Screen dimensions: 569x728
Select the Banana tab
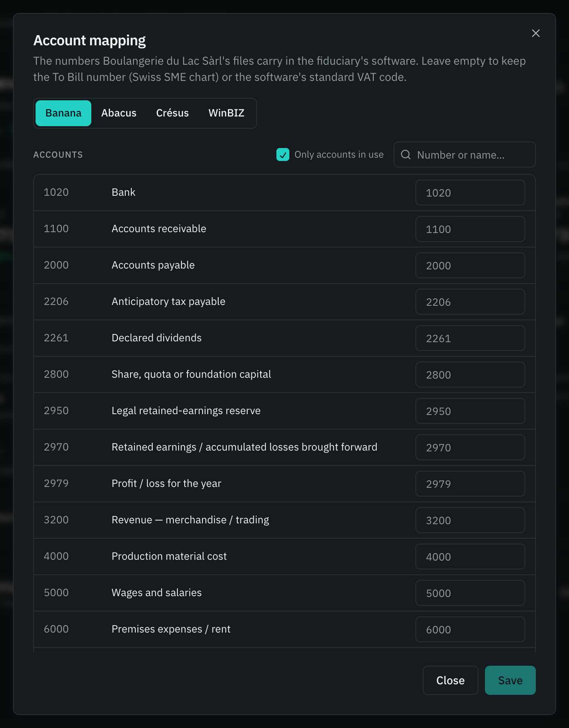pyautogui.click(x=63, y=113)
